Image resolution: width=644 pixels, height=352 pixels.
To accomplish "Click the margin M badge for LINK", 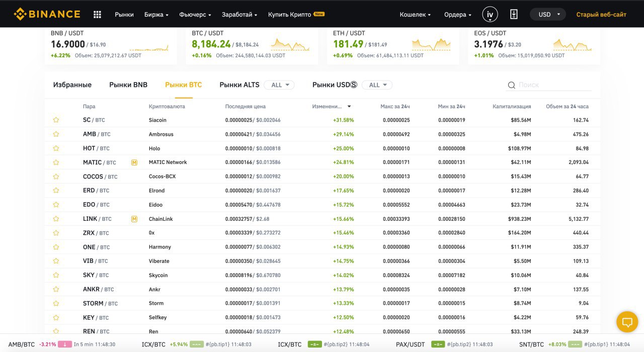I will tap(134, 219).
